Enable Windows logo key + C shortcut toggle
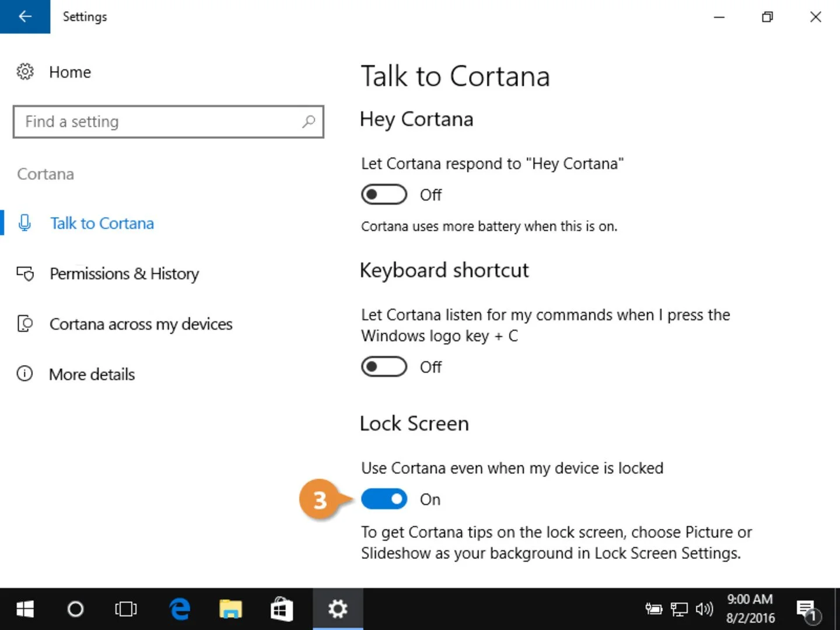 [x=384, y=367]
